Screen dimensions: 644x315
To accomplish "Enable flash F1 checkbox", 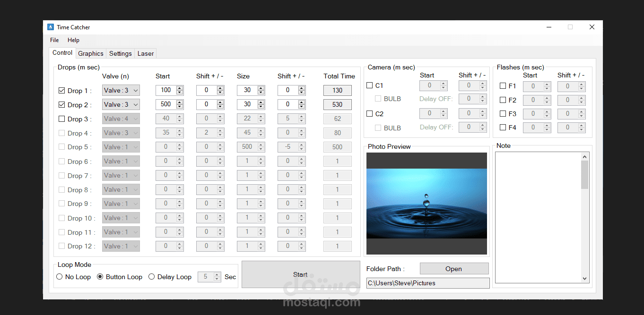I will tap(503, 86).
